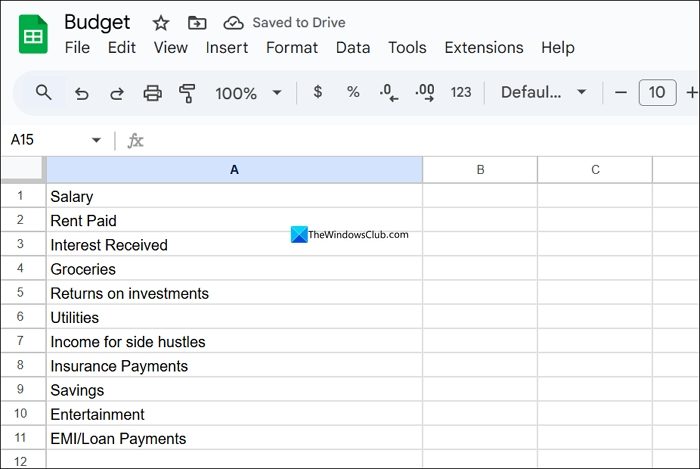The width and height of the screenshot is (700, 469).
Task: Open the Help menu
Action: coord(558,48)
